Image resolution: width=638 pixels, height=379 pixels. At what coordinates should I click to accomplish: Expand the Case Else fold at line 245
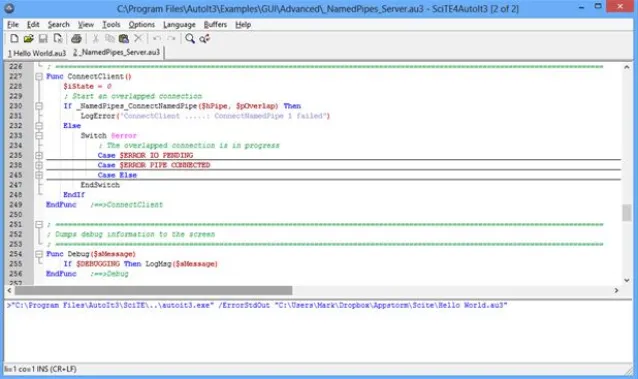tap(39, 175)
